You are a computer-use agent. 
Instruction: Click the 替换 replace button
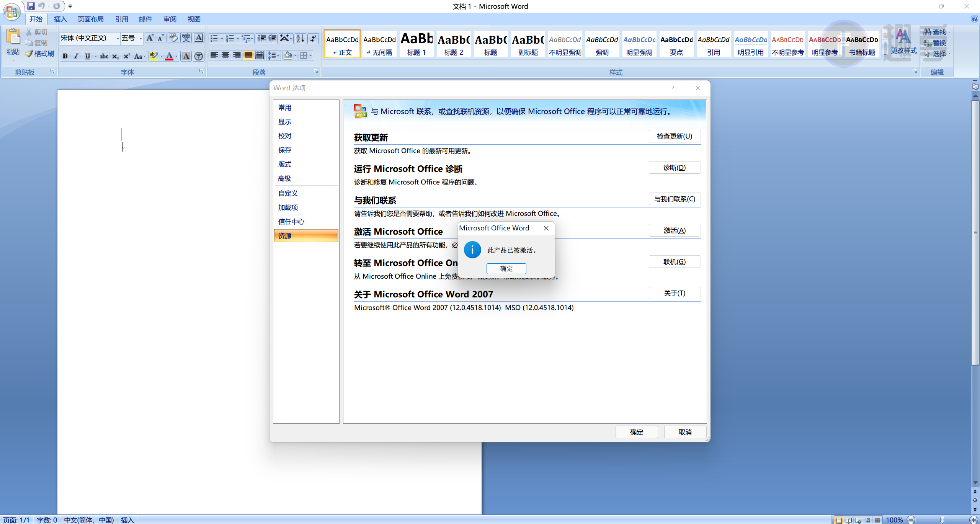point(934,43)
